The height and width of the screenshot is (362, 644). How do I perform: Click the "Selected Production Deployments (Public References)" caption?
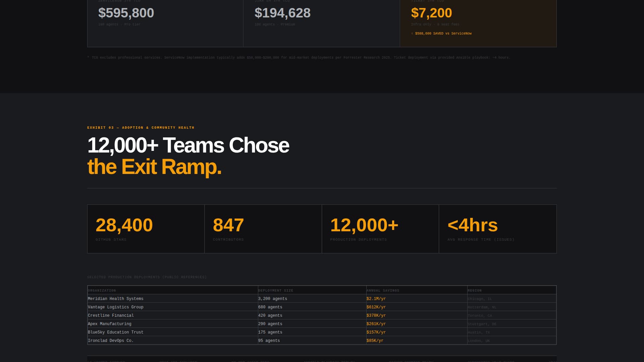coord(147,277)
